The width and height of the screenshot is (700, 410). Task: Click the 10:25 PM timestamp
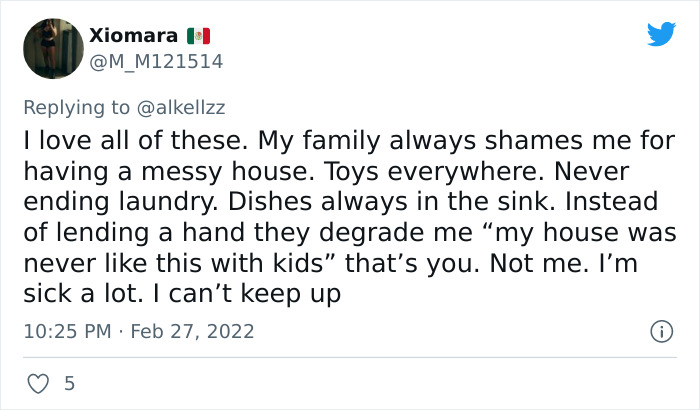click(65, 331)
